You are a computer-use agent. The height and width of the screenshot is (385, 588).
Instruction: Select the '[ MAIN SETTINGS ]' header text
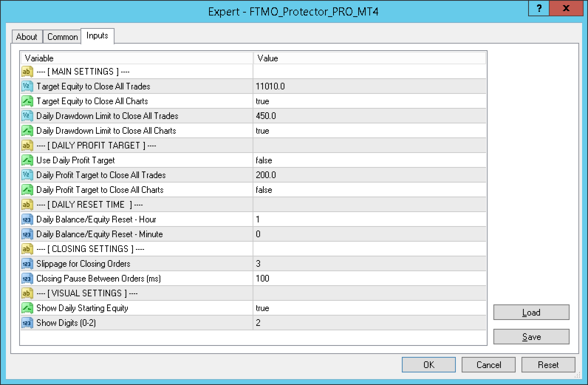tap(83, 72)
